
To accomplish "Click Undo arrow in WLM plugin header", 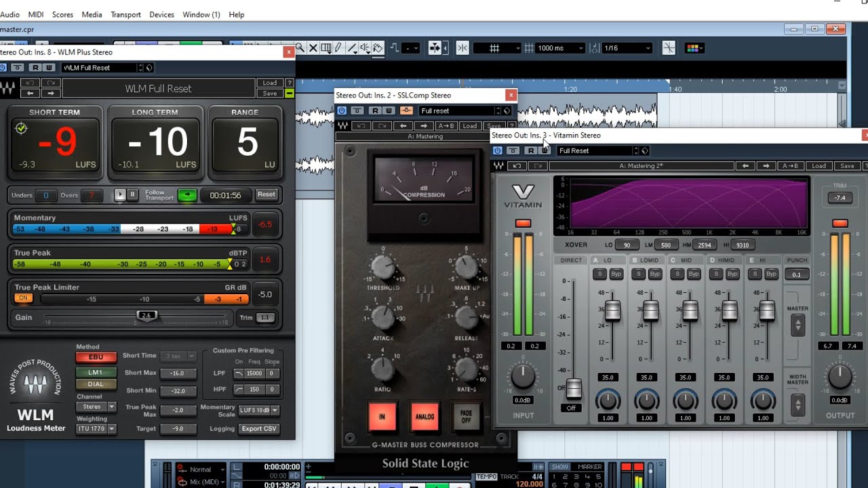I will pyautogui.click(x=30, y=83).
